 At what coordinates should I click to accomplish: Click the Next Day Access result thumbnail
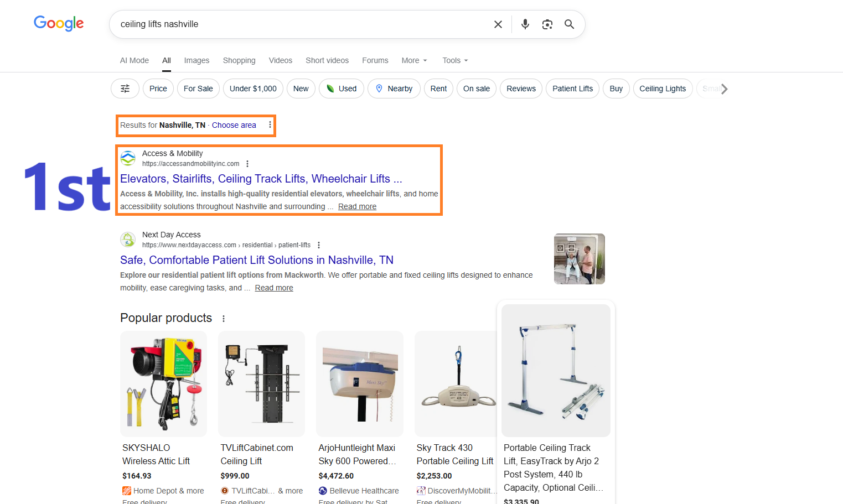[579, 259]
